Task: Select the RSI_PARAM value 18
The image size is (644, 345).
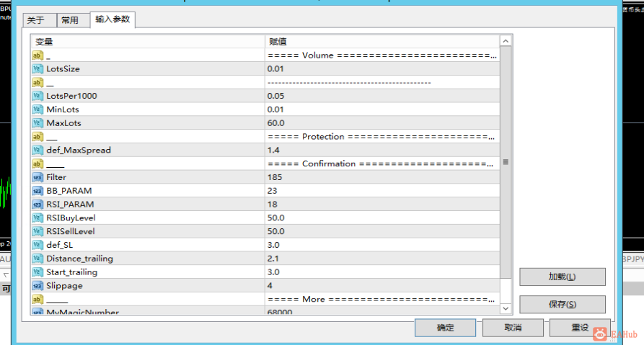Action: (x=273, y=205)
